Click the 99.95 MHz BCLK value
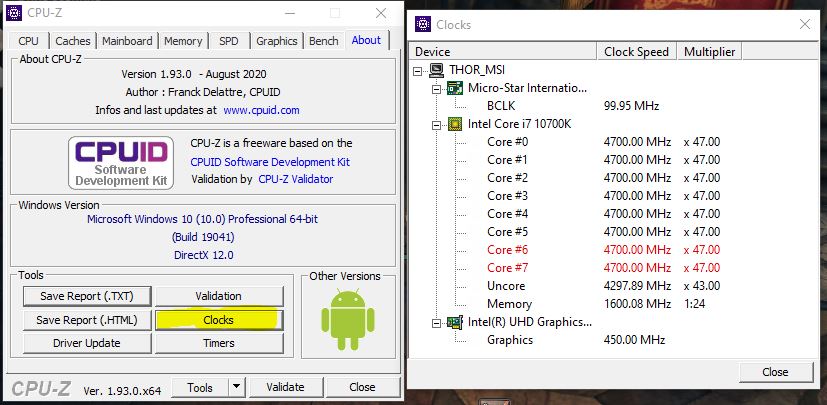This screenshot has width=827, height=405. (x=631, y=106)
